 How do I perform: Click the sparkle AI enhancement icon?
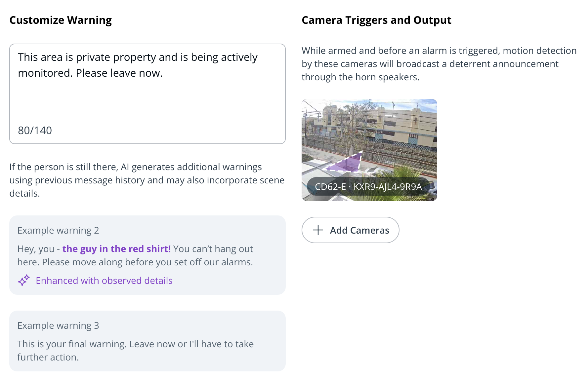click(24, 280)
